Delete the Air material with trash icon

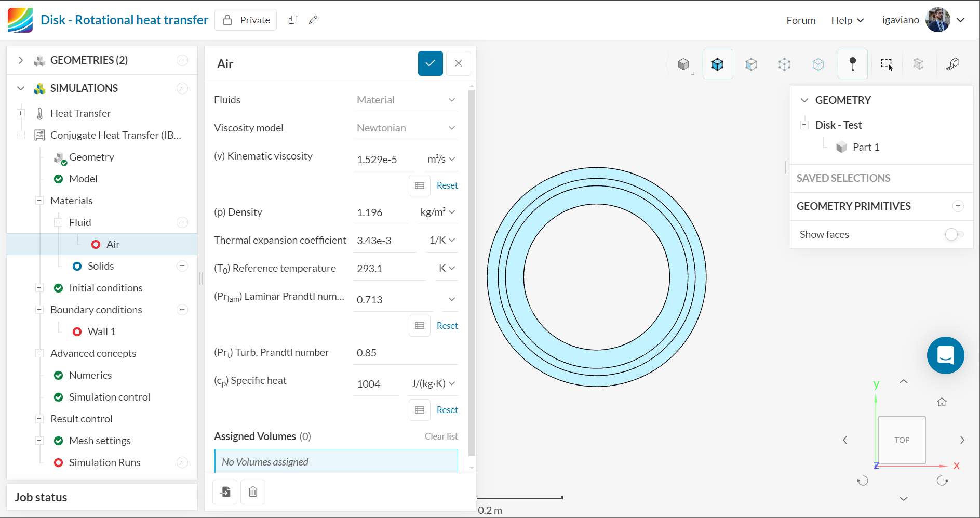[253, 492]
